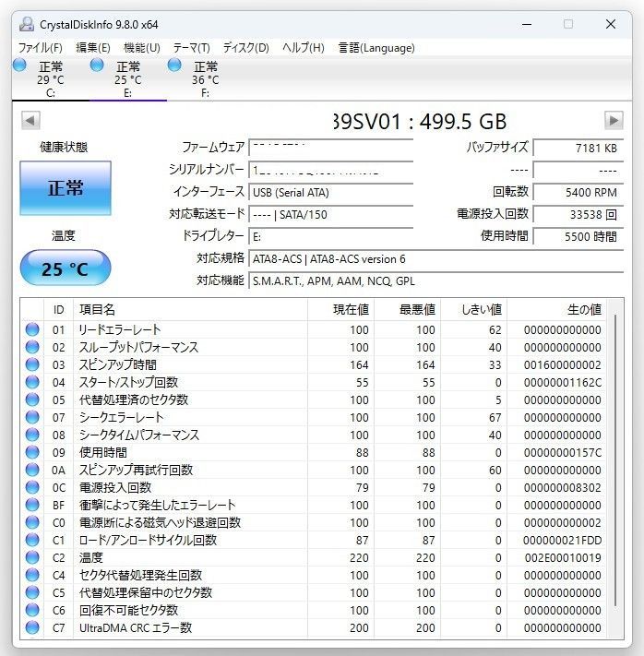Click status orb for 09 使用時間
The height and width of the screenshot is (656, 644).
(32, 452)
